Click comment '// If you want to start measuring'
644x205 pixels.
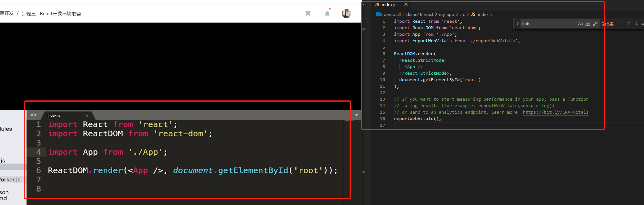click(x=491, y=99)
